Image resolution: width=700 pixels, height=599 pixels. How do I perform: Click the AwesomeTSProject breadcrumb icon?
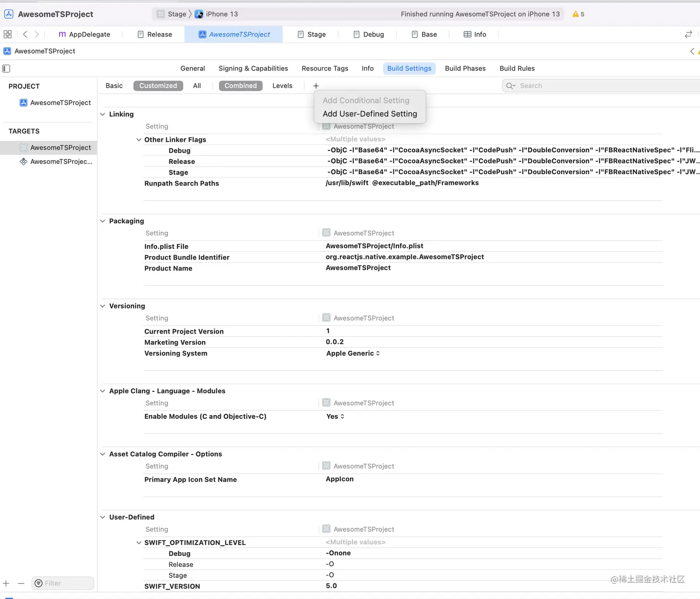[x=7, y=51]
